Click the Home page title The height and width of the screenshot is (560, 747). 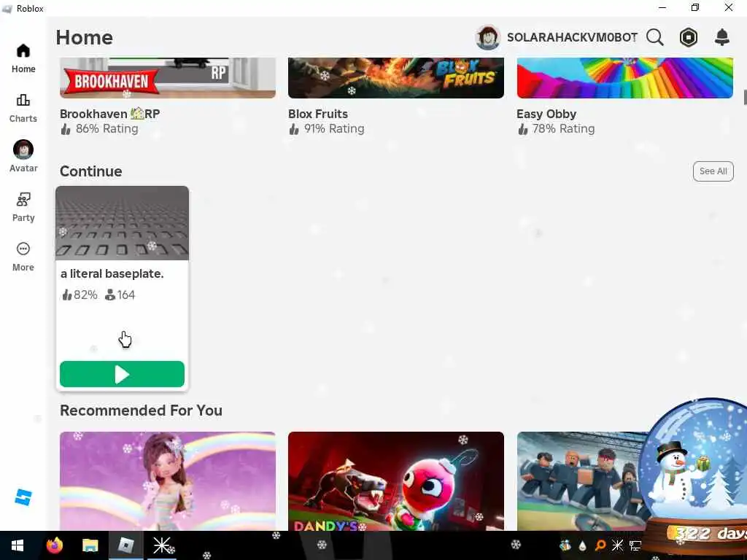click(x=85, y=38)
